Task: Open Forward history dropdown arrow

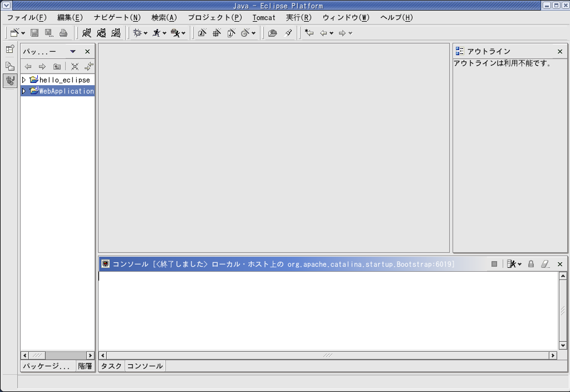Action: (x=351, y=33)
